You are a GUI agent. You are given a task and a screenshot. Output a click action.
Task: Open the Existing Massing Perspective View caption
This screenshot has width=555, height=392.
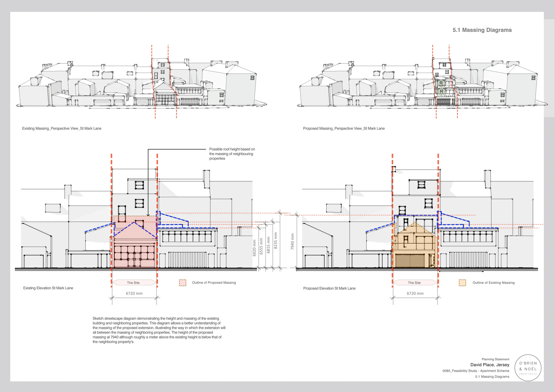point(62,128)
